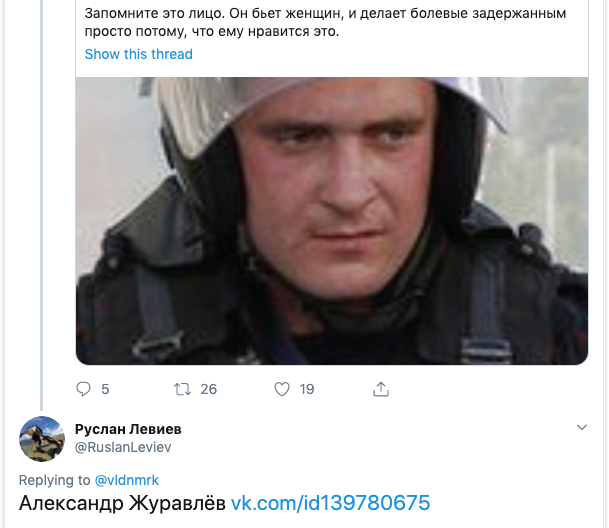Image resolution: width=609 pixels, height=528 pixels.
Task: Click the quoted tweet text Запомните это лицо
Action: pyautogui.click(x=155, y=14)
